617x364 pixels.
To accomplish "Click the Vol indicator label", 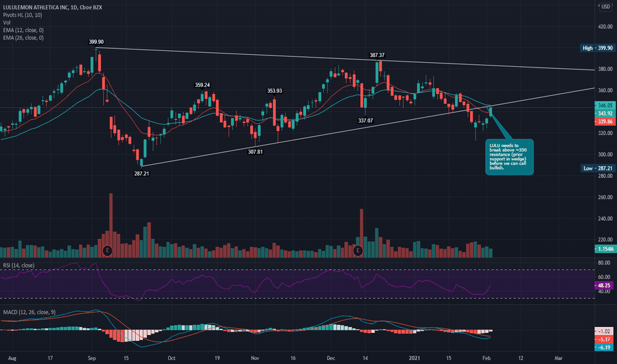I will (x=7, y=23).
